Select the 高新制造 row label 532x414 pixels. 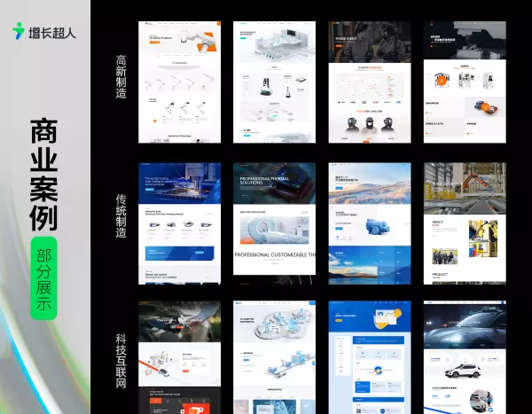(x=121, y=76)
